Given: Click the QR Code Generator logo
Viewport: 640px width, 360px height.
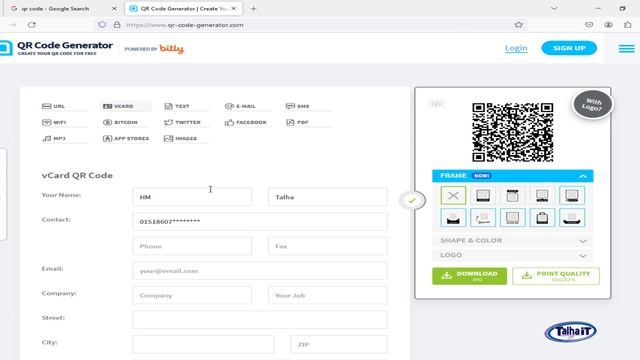Looking at the screenshot, I should coord(57,48).
